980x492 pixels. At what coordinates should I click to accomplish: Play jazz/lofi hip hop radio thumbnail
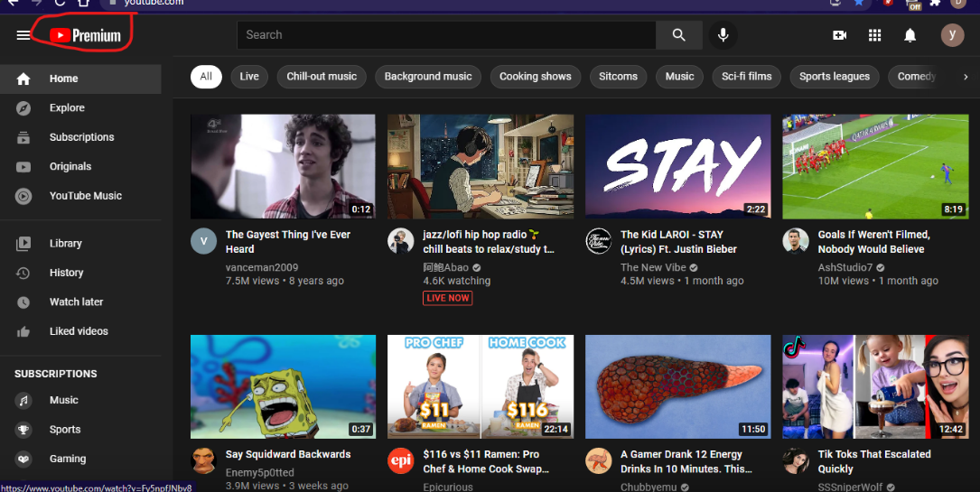[480, 166]
